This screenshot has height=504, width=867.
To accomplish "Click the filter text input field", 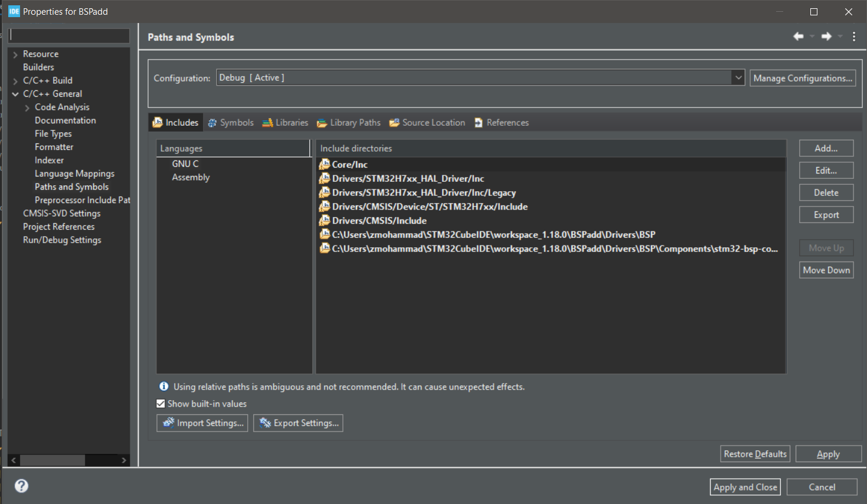I will [69, 35].
